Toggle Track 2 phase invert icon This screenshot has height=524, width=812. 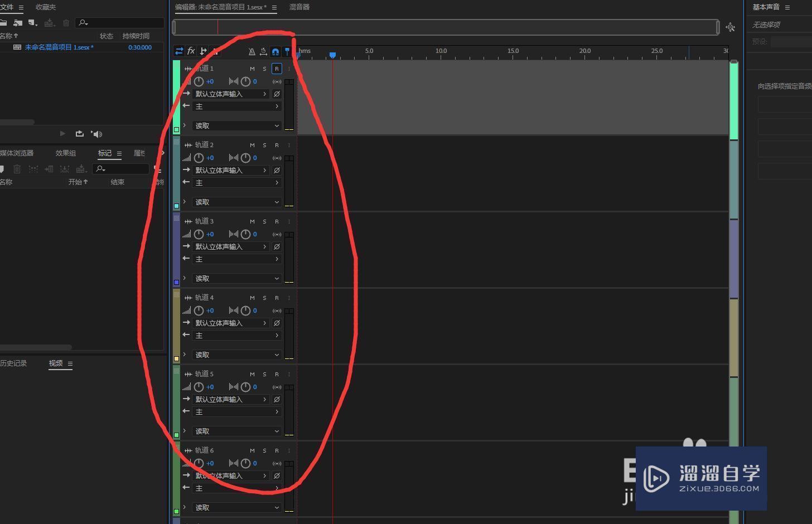click(x=277, y=171)
